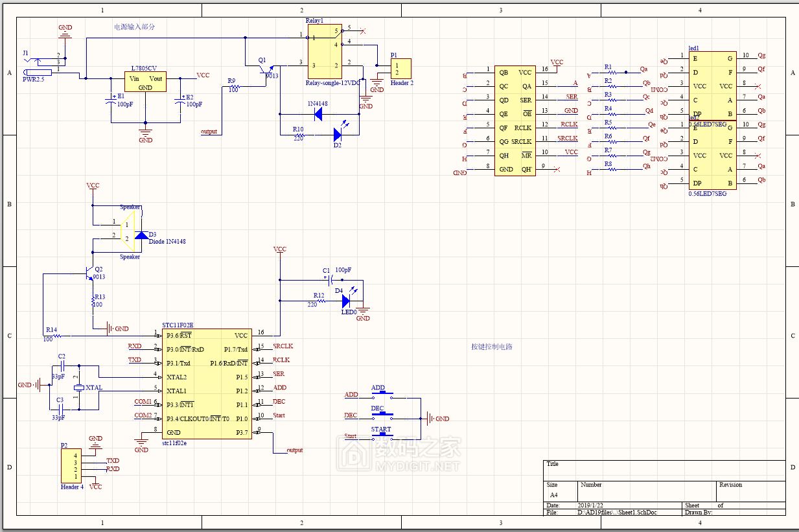Select the 1N4148 diode above resistor R10
The image size is (799, 532).
coord(318,115)
